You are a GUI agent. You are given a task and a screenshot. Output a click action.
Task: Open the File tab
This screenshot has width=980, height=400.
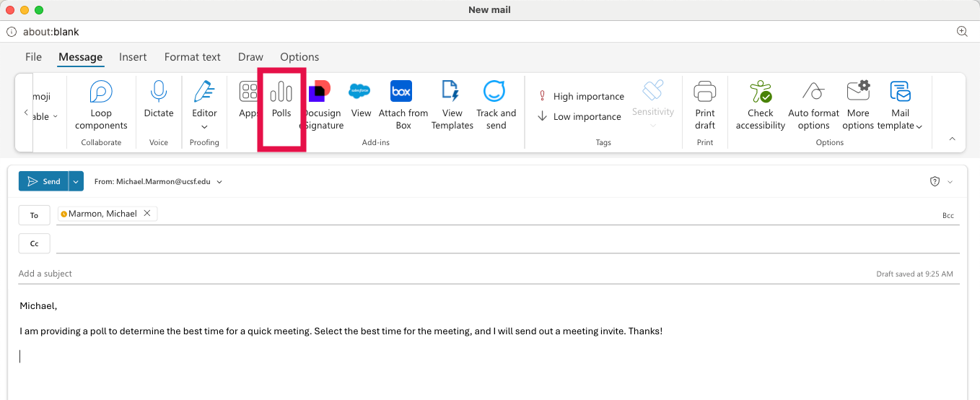tap(33, 57)
